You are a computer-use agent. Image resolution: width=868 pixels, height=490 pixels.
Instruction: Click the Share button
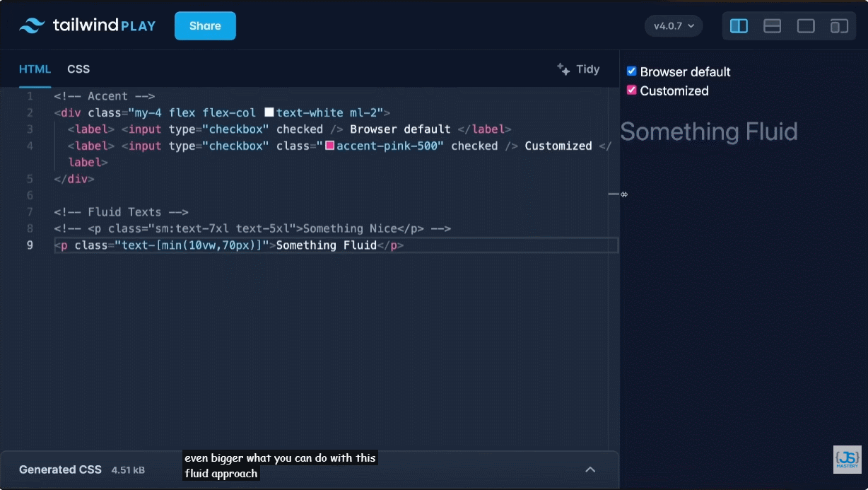[x=205, y=26]
